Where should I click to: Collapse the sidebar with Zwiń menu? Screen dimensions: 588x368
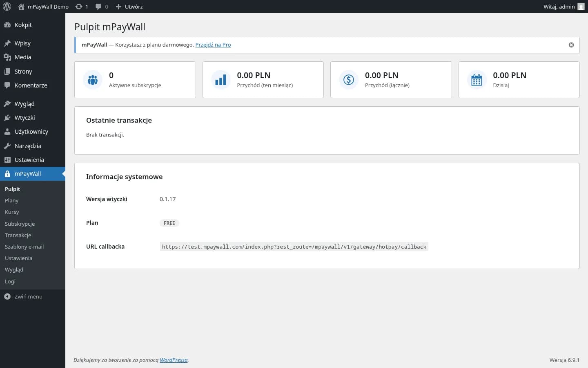pyautogui.click(x=23, y=296)
